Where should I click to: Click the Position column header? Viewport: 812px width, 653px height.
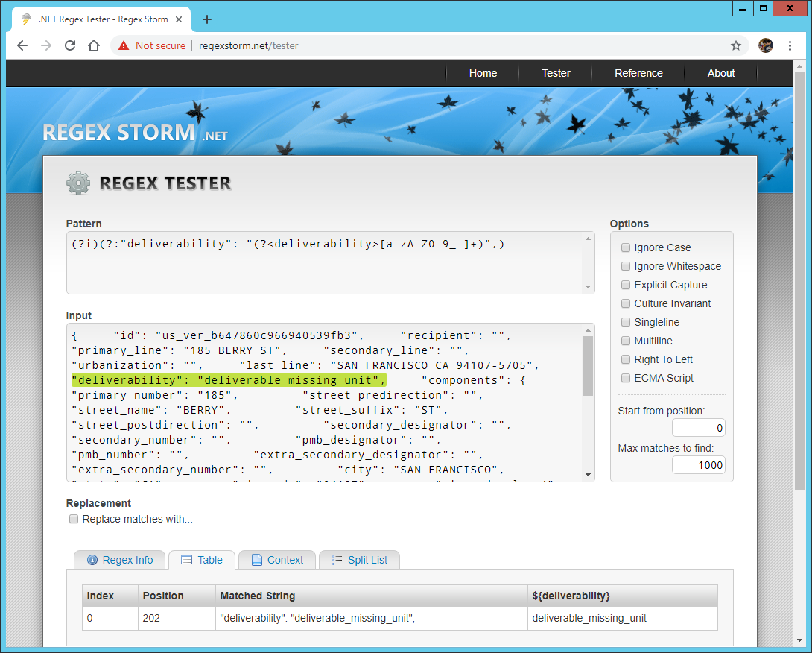177,596
